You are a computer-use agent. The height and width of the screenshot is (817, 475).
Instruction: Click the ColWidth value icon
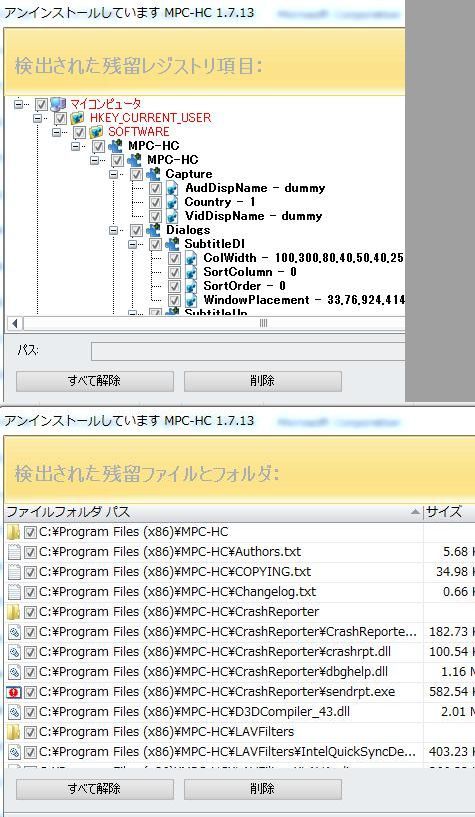[191, 258]
